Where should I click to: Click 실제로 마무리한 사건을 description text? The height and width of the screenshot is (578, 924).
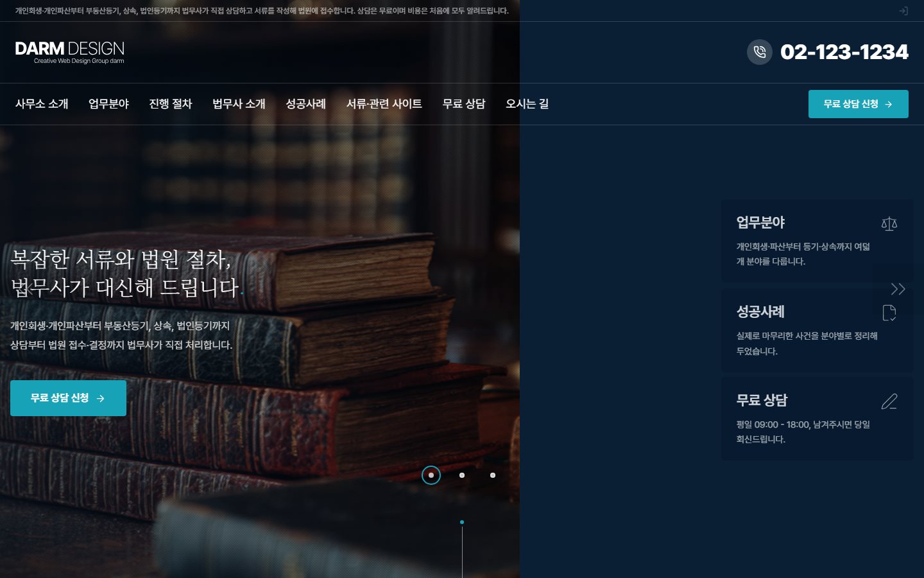coord(807,344)
